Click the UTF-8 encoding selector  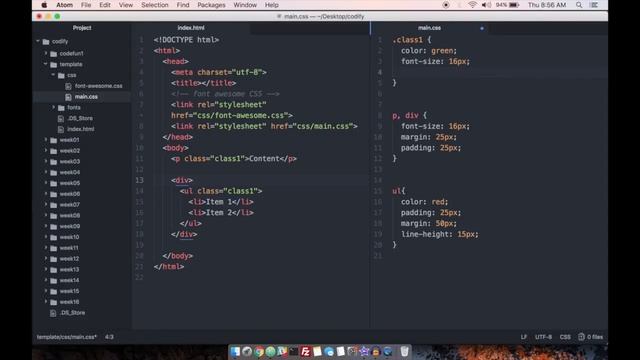[543, 337]
